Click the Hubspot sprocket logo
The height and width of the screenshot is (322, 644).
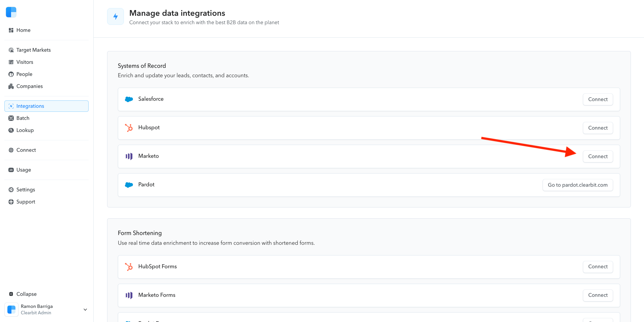click(129, 128)
